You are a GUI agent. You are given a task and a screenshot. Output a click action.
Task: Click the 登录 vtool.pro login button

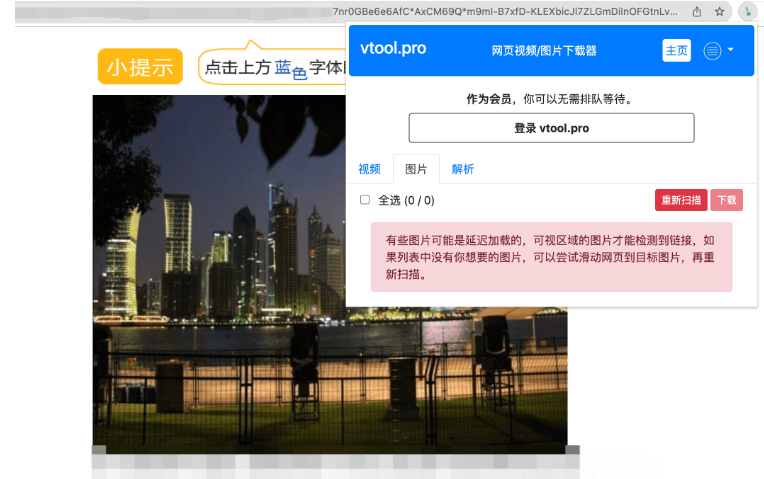tap(551, 128)
